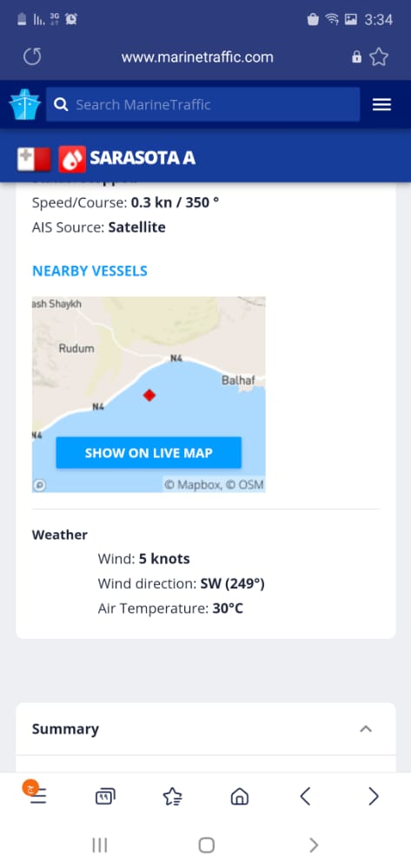Tap the browser reload icon
Screen dimensions: 411x868
tap(32, 56)
